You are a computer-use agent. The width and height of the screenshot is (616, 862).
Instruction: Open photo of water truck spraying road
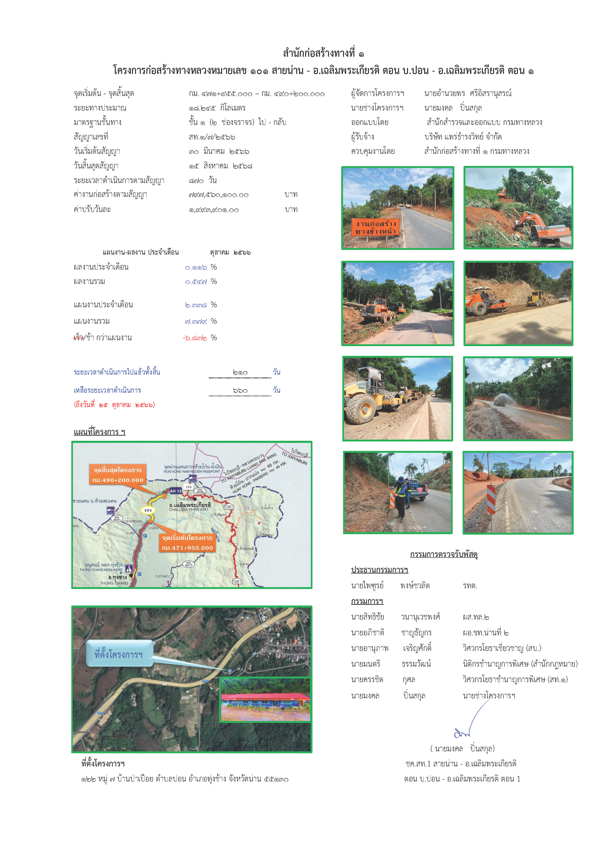tap(518, 398)
